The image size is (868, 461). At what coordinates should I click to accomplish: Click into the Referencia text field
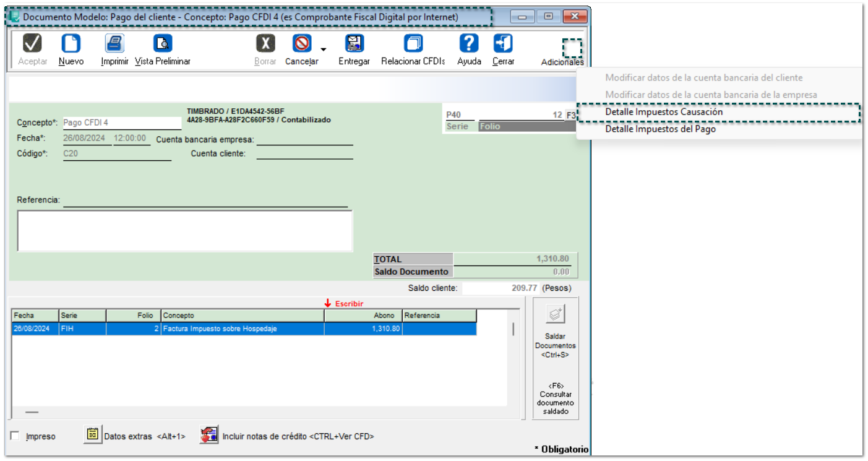tap(205, 201)
